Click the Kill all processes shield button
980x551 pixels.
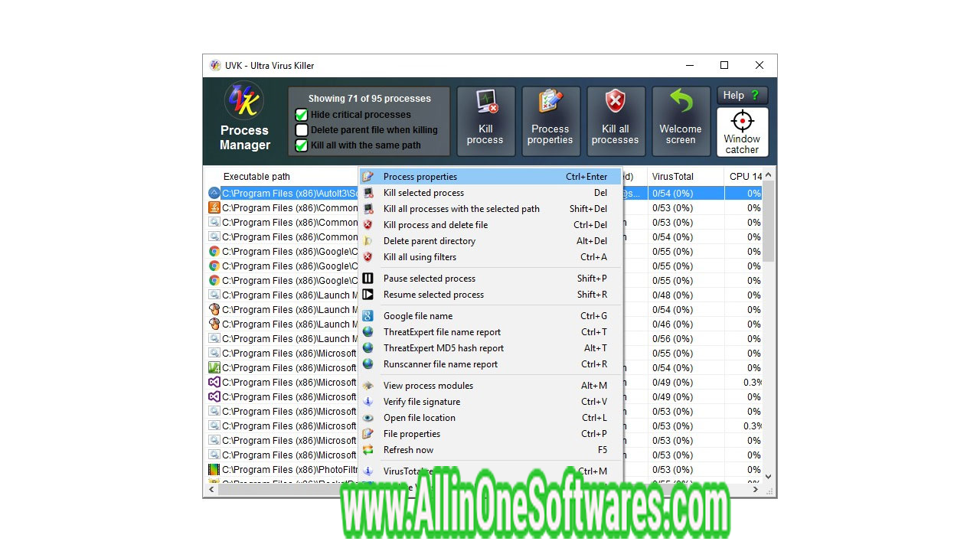tap(616, 121)
